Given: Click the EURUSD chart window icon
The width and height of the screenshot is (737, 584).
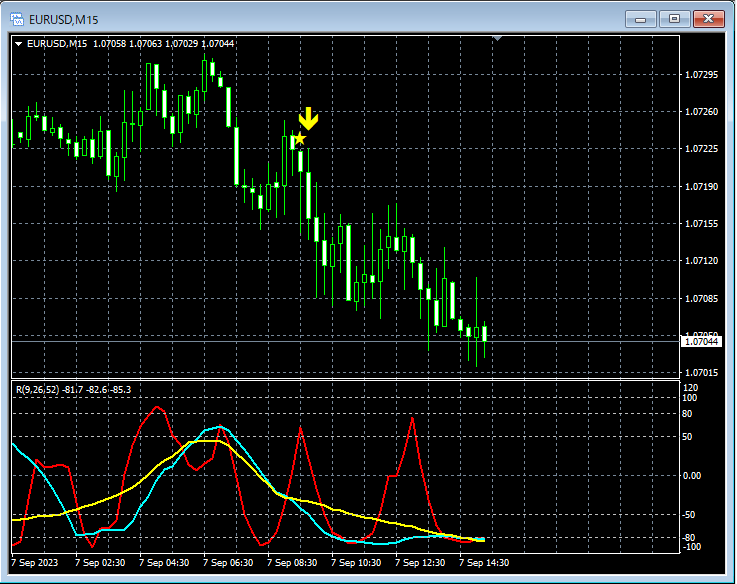Looking at the screenshot, I should tap(17, 19).
